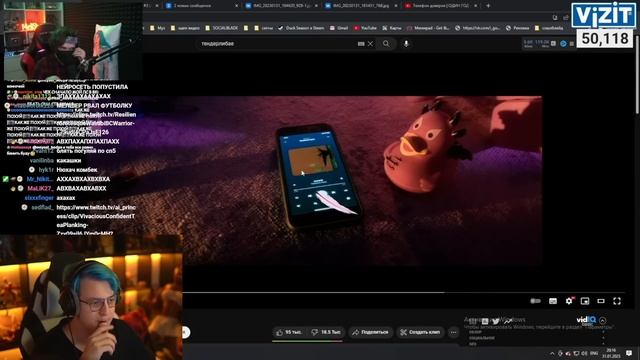Open the player settings gear icon
This screenshot has width=640, height=360.
click(x=569, y=301)
